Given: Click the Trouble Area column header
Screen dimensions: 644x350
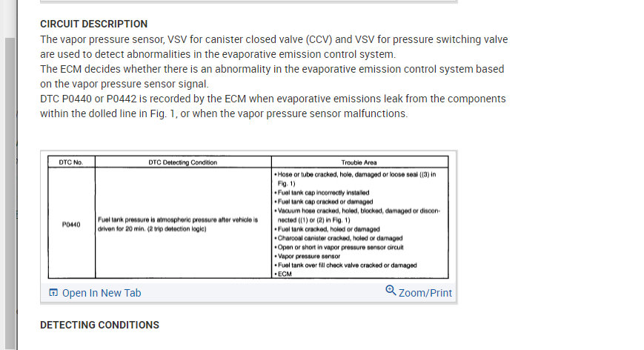Looking at the screenshot, I should coord(359,162).
